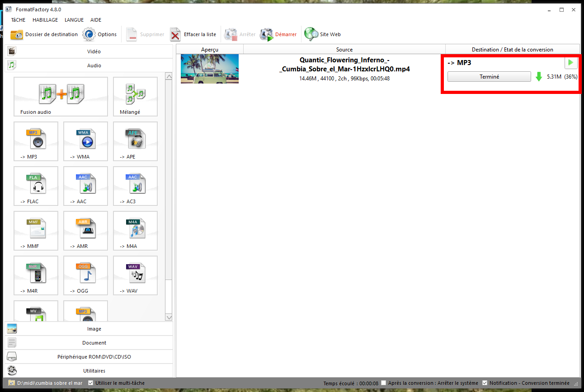Click the beach van video thumbnail

pyautogui.click(x=210, y=69)
